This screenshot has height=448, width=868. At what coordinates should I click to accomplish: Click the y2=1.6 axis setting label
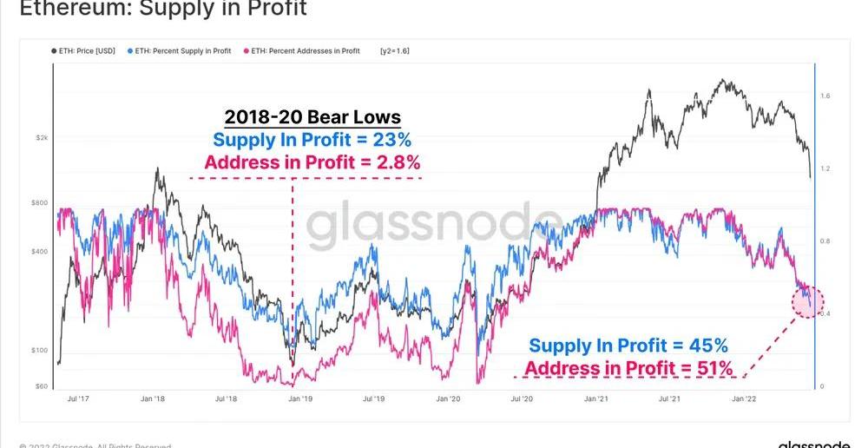pyautogui.click(x=395, y=51)
